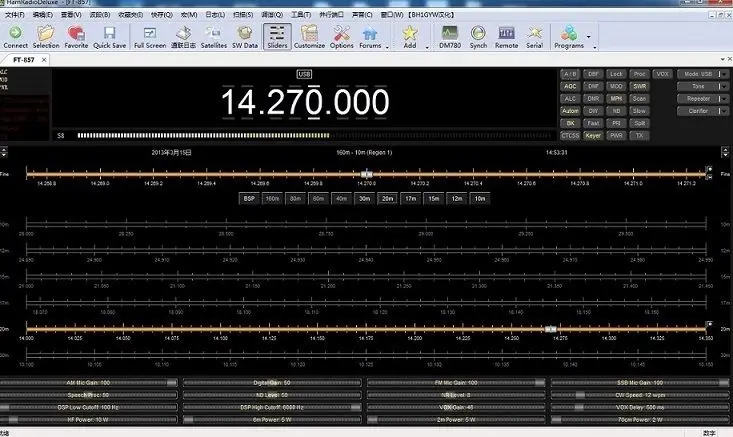733x437 pixels.
Task: Open the Repeater dropdown
Action: pyautogui.click(x=699, y=98)
